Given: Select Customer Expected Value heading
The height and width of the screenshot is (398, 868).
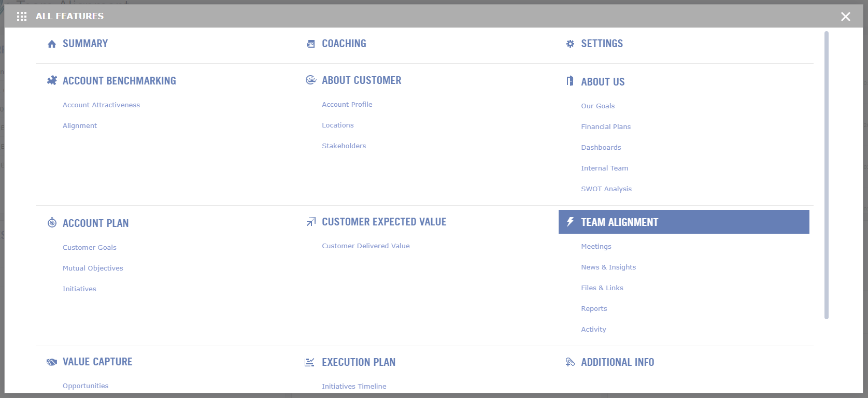Looking at the screenshot, I should [384, 222].
